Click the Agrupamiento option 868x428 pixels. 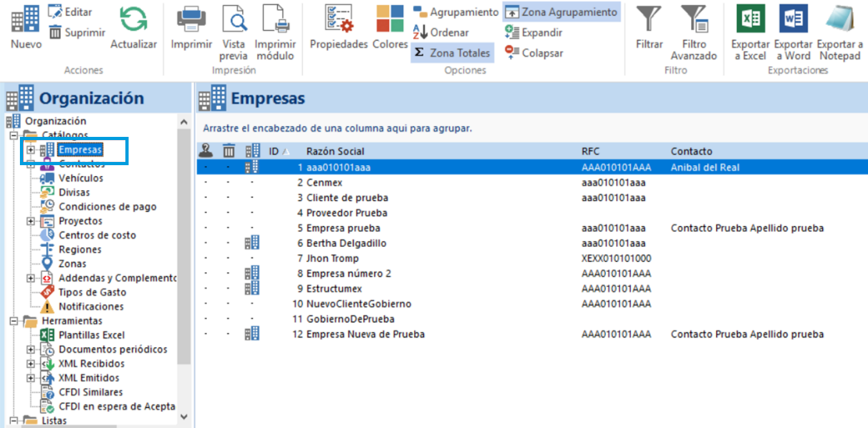point(455,12)
